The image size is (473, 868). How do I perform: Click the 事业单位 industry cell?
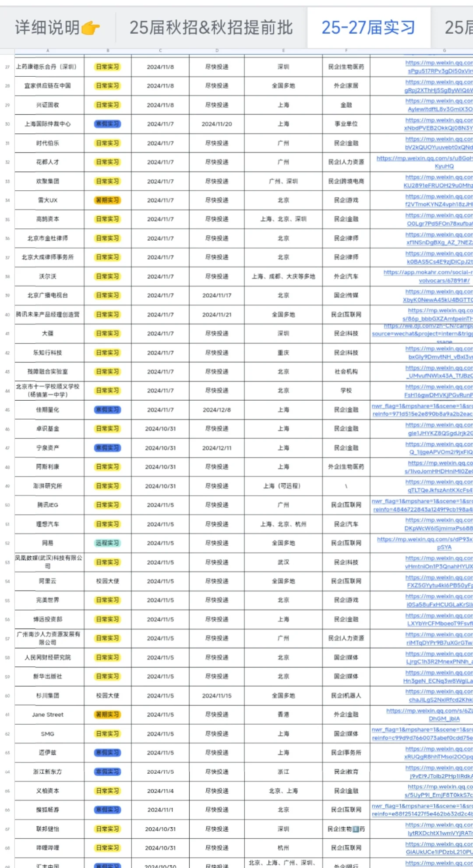346,124
